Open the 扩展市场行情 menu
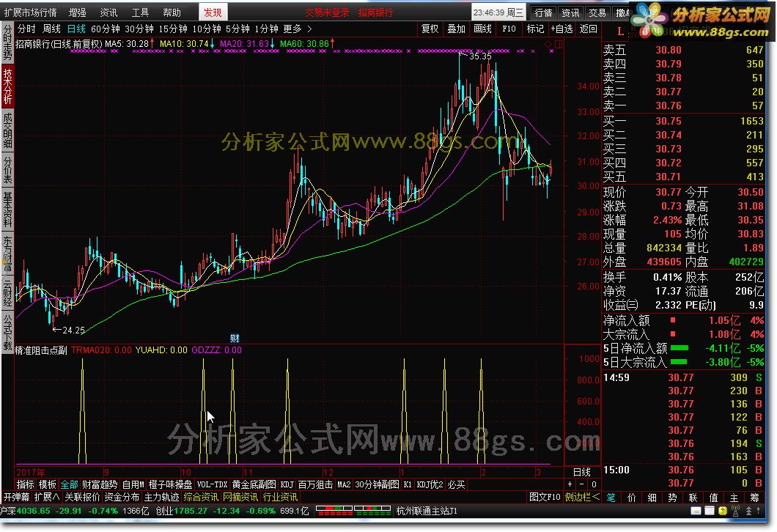The image size is (777, 532). (30, 12)
